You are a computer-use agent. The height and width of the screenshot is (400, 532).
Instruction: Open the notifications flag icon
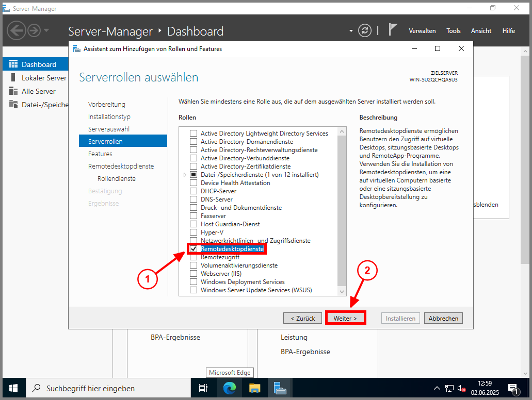(x=393, y=30)
